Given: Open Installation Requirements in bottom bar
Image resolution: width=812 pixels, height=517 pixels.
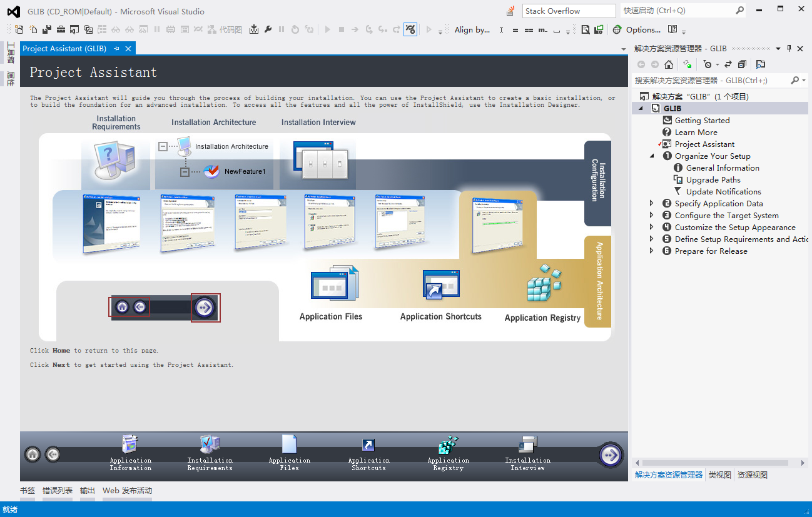Looking at the screenshot, I should (210, 453).
